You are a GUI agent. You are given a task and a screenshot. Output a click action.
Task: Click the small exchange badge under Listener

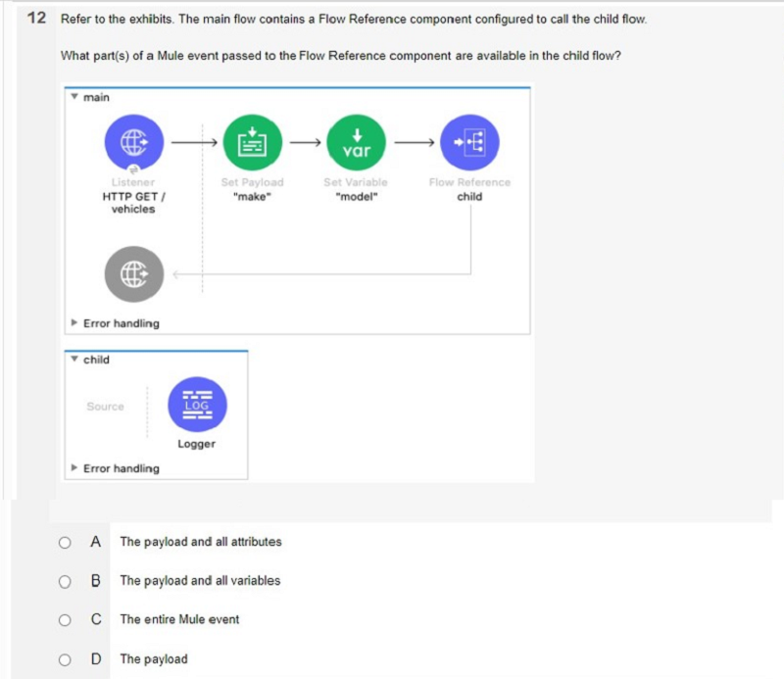click(133, 170)
